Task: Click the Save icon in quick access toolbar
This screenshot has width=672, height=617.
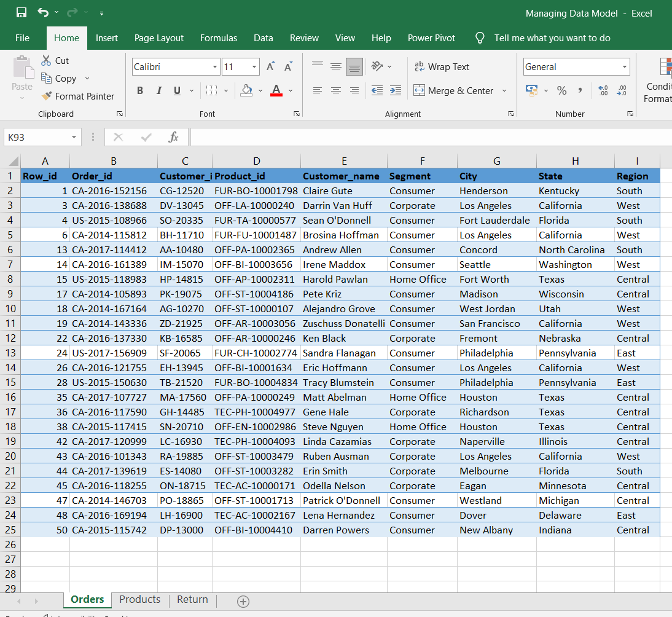Action: click(21, 12)
